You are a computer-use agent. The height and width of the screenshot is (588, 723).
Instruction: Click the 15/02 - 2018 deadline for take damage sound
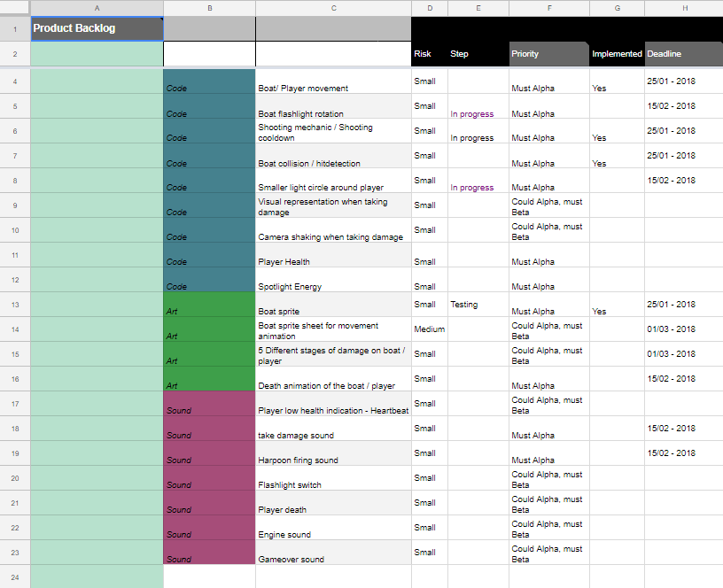[x=685, y=428]
